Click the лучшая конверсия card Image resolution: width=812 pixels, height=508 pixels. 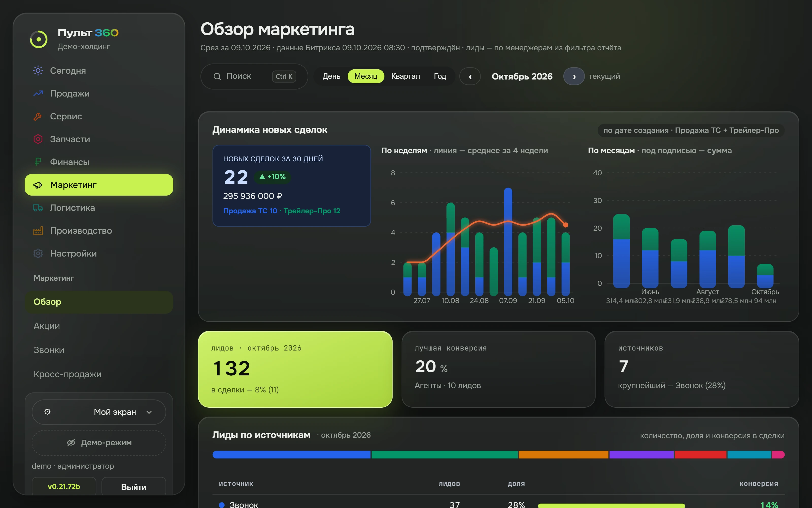pyautogui.click(x=499, y=369)
